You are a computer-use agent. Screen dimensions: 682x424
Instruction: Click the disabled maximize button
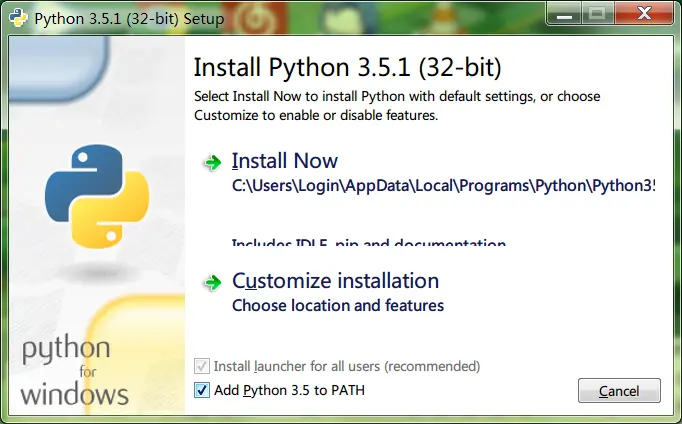point(597,14)
